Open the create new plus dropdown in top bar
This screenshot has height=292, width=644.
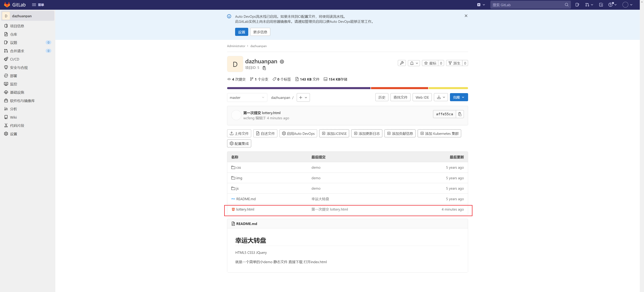pyautogui.click(x=481, y=5)
